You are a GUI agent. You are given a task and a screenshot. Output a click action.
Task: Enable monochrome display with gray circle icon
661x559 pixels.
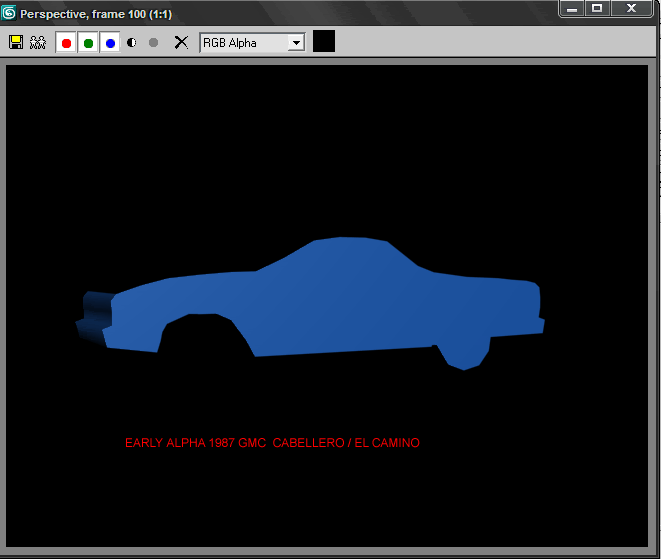[x=154, y=43]
